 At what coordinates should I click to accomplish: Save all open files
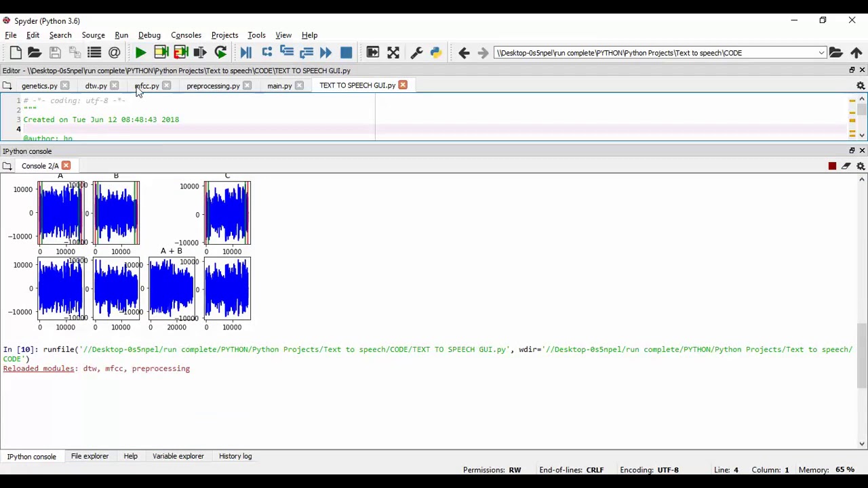tap(75, 53)
